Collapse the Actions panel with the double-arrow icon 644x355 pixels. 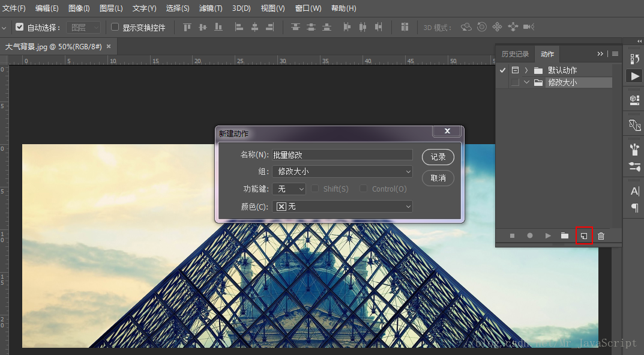coord(600,54)
